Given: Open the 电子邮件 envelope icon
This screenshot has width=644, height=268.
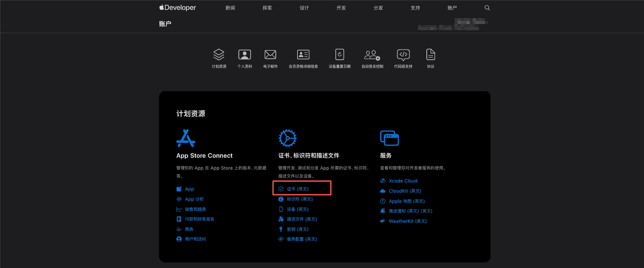Looking at the screenshot, I should [270, 54].
